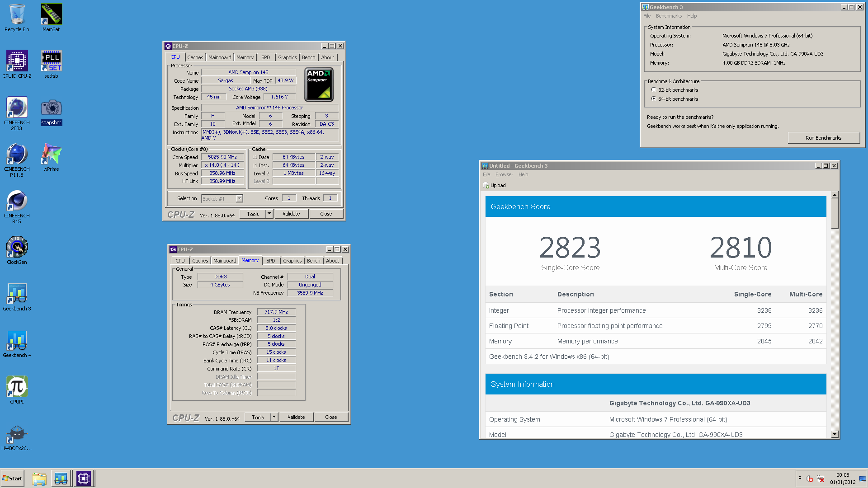Click the results scrollbar up arrow
Image resolution: width=868 pixels, height=488 pixels.
[835, 195]
